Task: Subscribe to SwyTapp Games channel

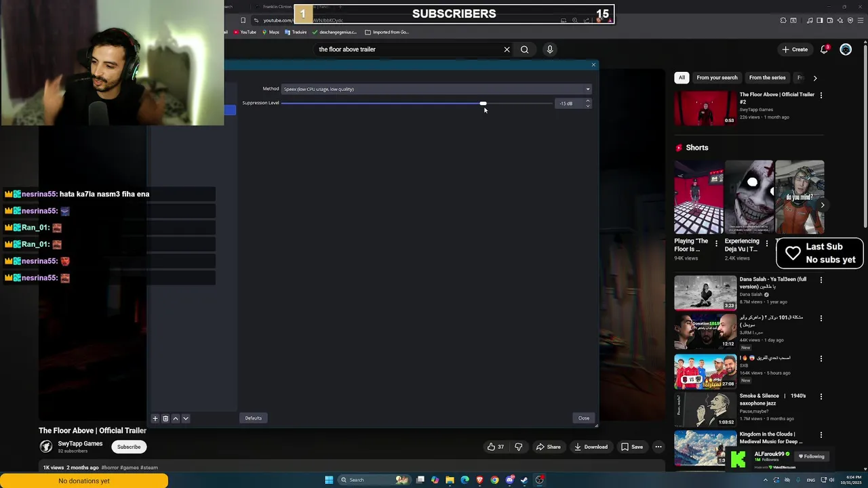Action: pyautogui.click(x=129, y=447)
